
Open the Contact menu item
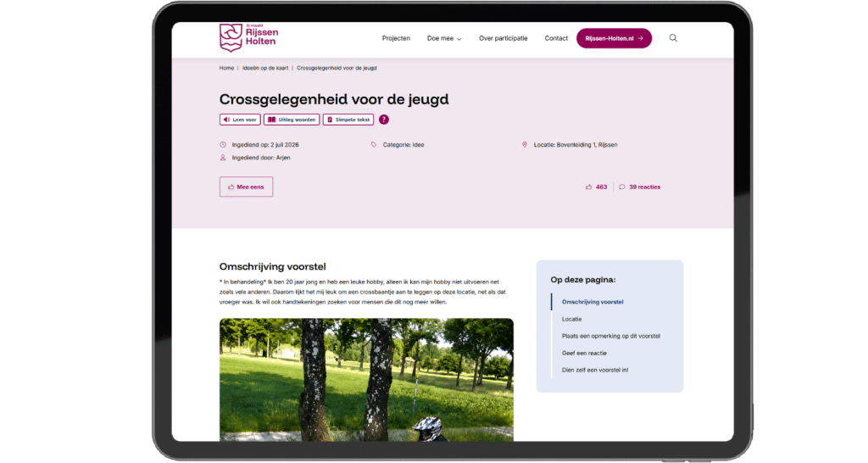[556, 38]
